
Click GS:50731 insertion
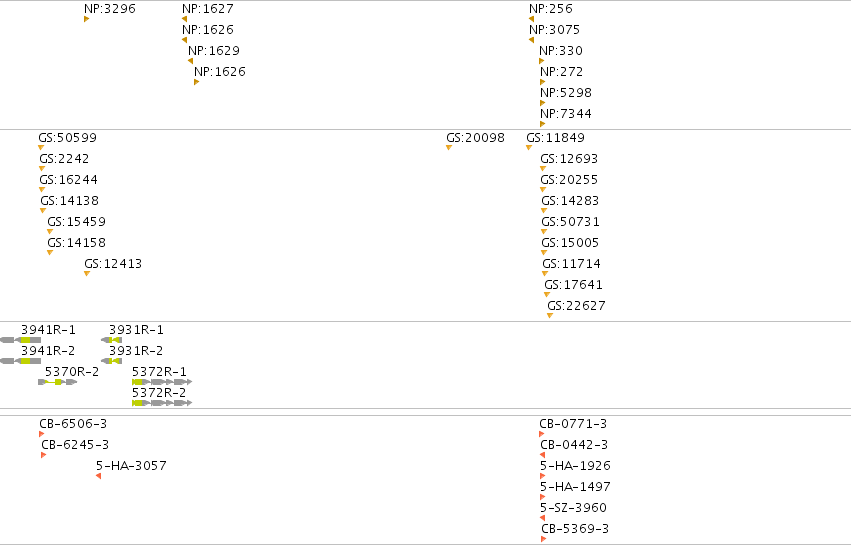(x=570, y=221)
